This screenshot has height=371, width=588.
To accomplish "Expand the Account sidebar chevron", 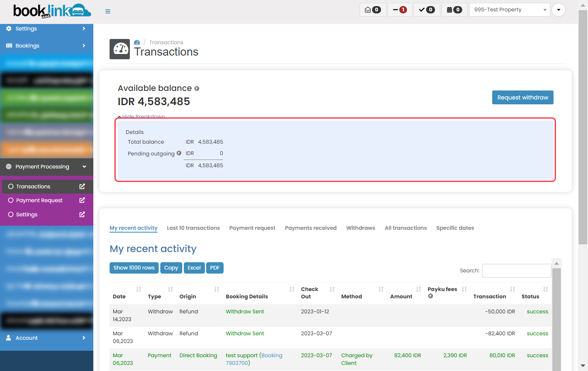I will [x=84, y=338].
